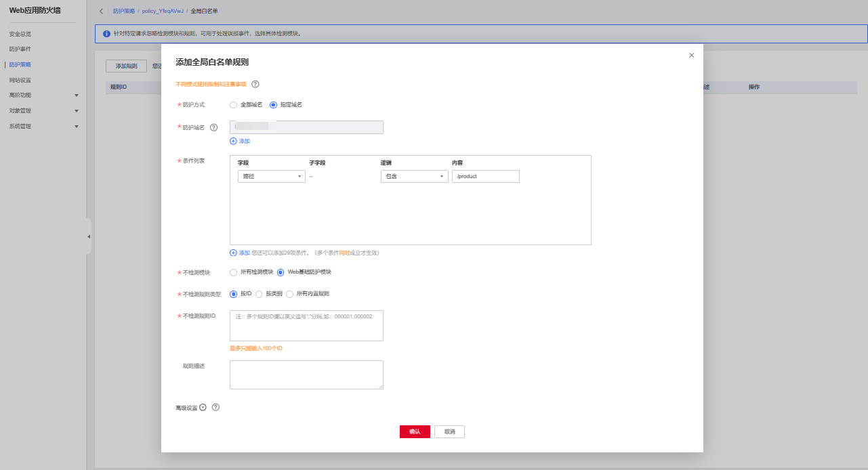The width and height of the screenshot is (868, 470).
Task: Choose 按类别 rule type radio
Action: 259,294
